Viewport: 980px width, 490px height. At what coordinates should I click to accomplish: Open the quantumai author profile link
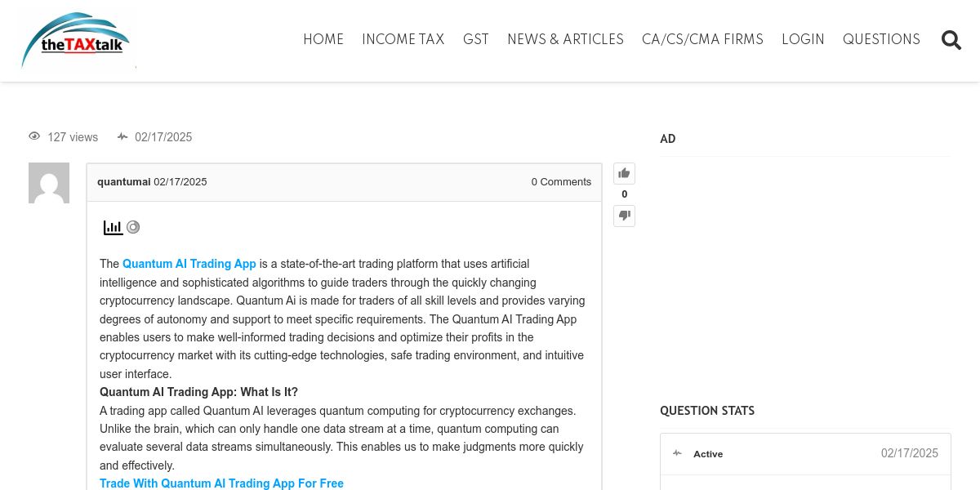tap(124, 182)
